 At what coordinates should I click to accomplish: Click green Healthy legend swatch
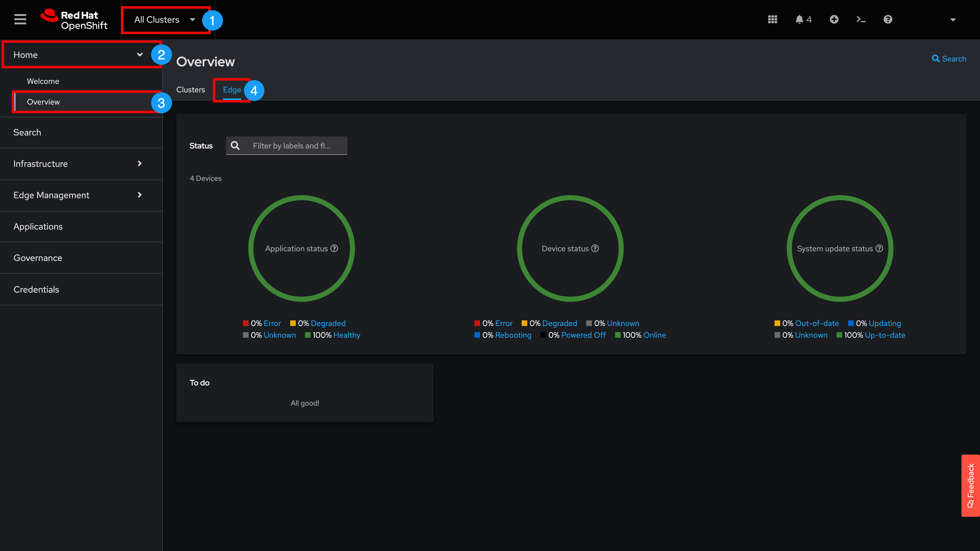(308, 335)
